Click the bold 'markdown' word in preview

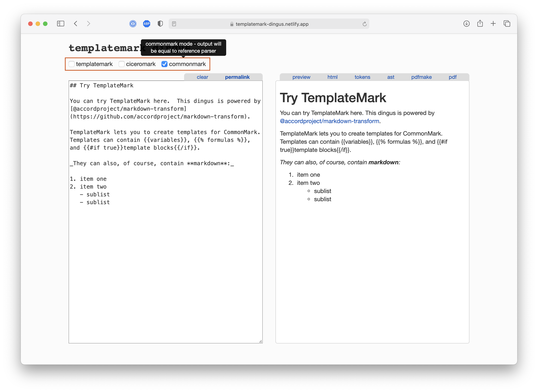pyautogui.click(x=383, y=162)
